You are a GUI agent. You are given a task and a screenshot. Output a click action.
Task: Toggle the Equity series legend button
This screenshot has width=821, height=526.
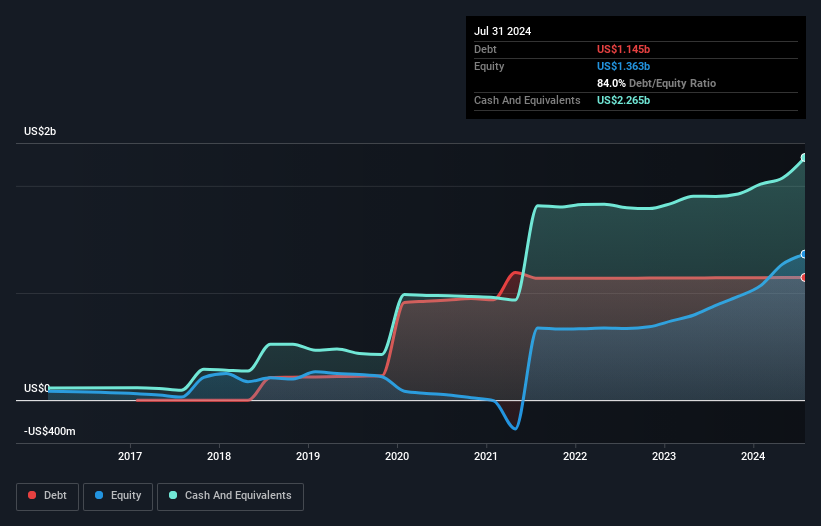(x=118, y=496)
